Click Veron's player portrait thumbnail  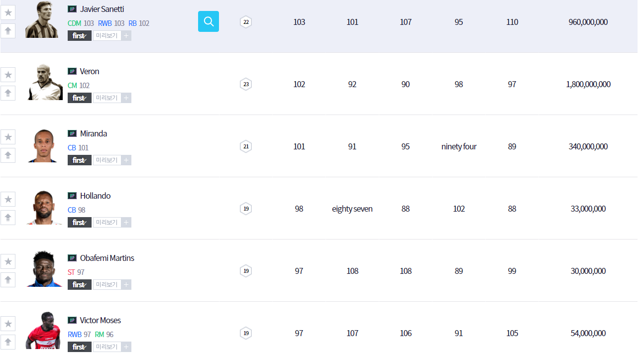(x=43, y=83)
